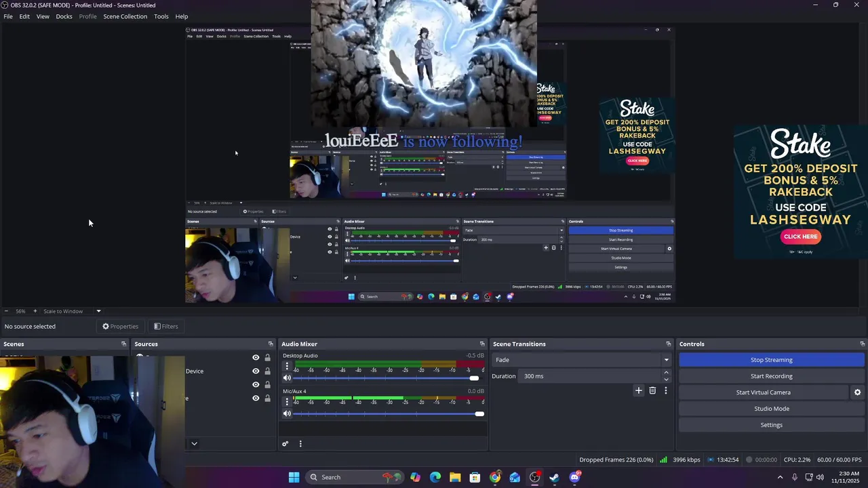Open the Docks menu
The height and width of the screenshot is (488, 868).
[x=64, y=16]
